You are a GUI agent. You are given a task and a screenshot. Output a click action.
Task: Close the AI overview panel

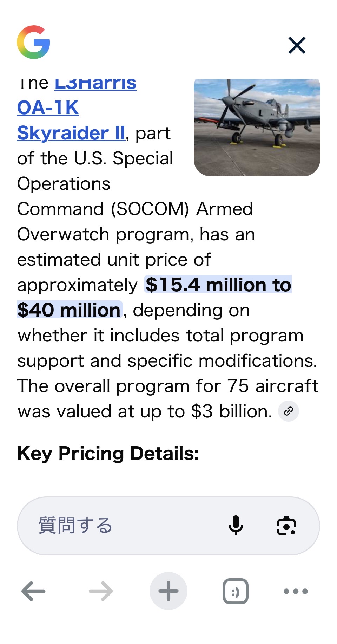point(297,45)
